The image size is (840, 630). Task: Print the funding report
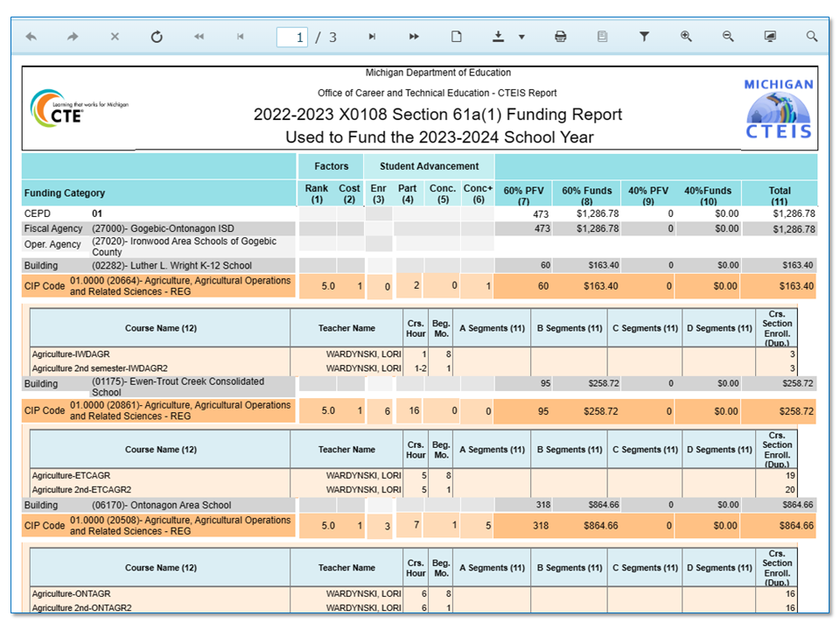point(560,37)
